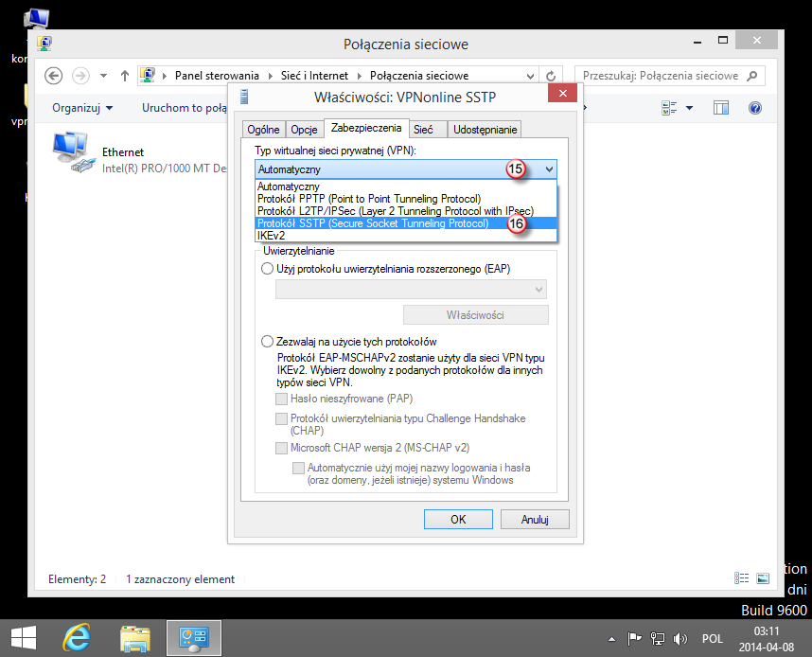Viewport: 812px width, 657px height.
Task: Select the Ethernet adapter icon
Action: pyautogui.click(x=72, y=151)
